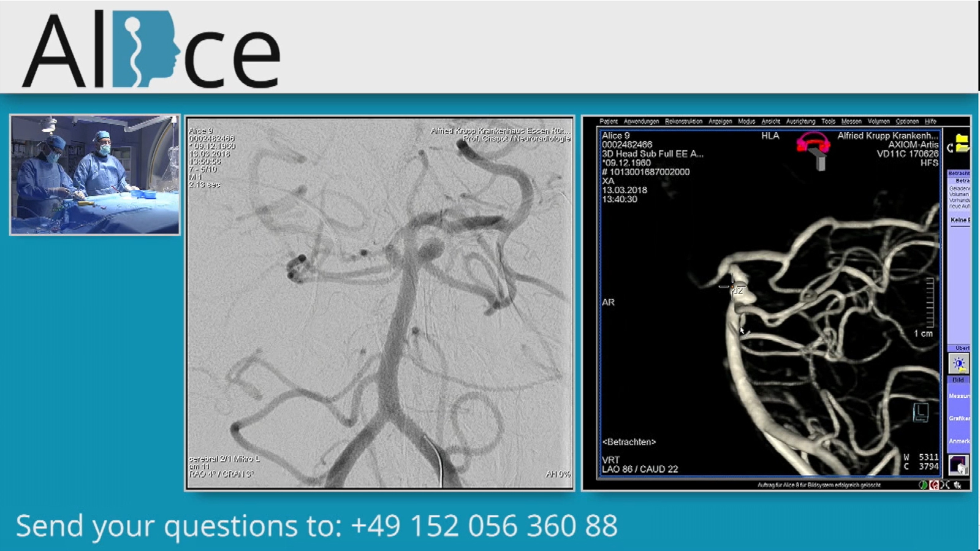Click the brightness sun icon button
Screen dimensions: 980x551
[x=959, y=363]
